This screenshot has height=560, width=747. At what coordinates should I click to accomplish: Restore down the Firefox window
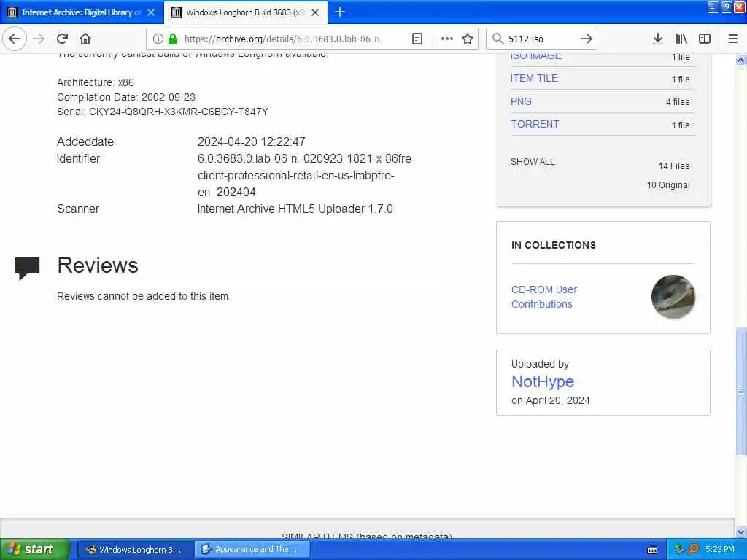[726, 7]
